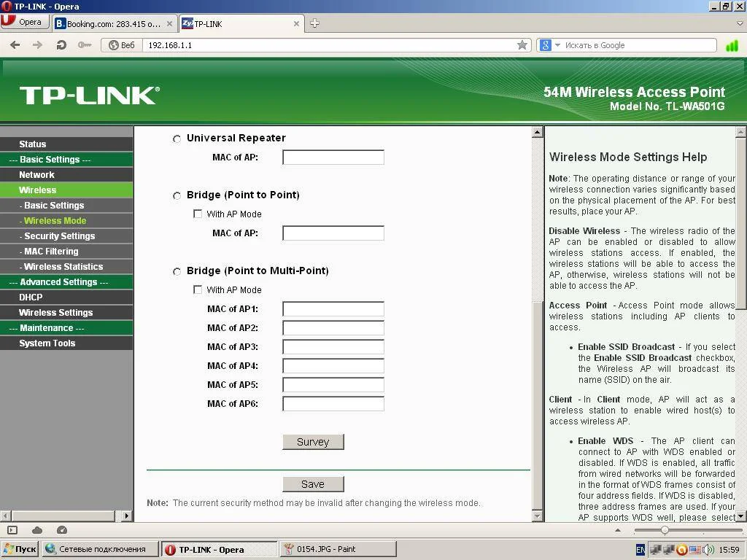Click the orange circular tray icon
The width and height of the screenshot is (747, 560).
[682, 550]
